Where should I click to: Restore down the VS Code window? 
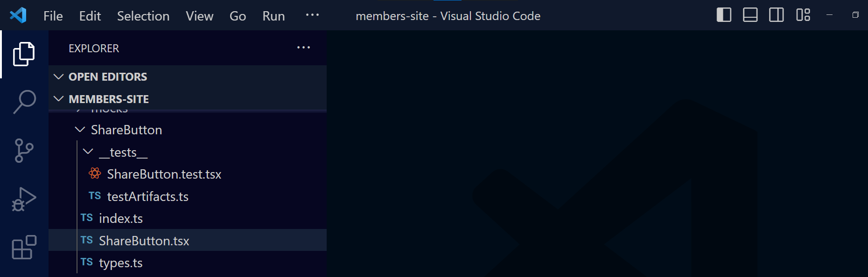click(x=855, y=15)
